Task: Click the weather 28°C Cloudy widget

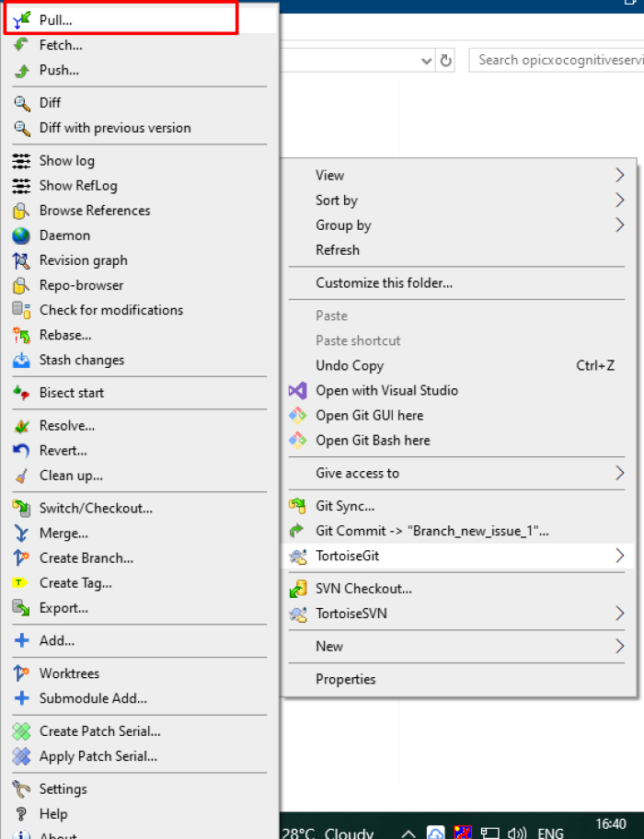Action: [328, 833]
